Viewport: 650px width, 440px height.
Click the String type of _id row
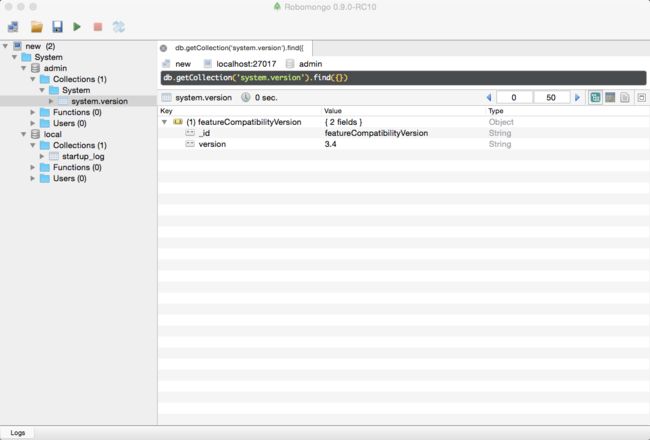tap(500, 133)
